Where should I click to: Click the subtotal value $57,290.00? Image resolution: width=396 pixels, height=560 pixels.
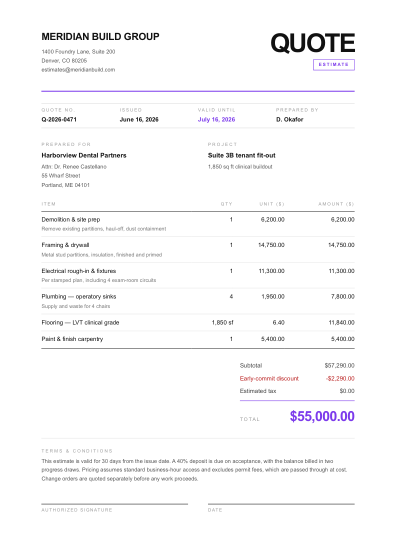pyautogui.click(x=340, y=365)
